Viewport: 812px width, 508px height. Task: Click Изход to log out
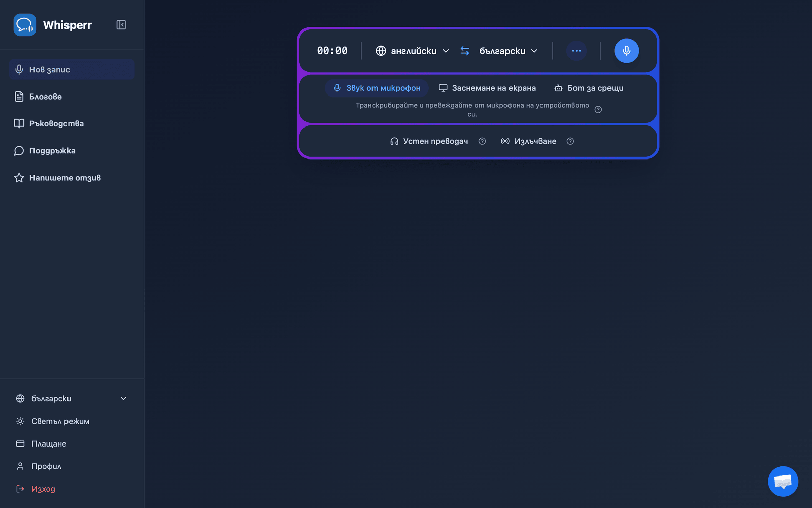coord(72,489)
